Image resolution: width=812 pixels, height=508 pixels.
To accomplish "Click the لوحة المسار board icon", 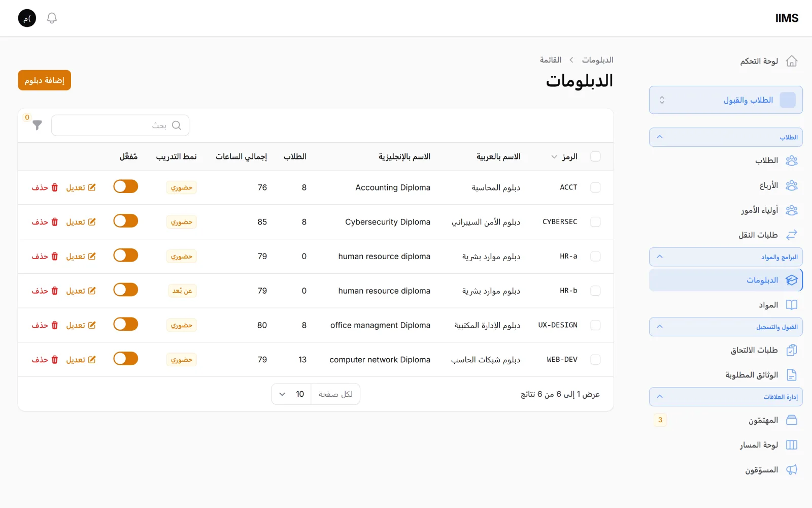I will 792,445.
